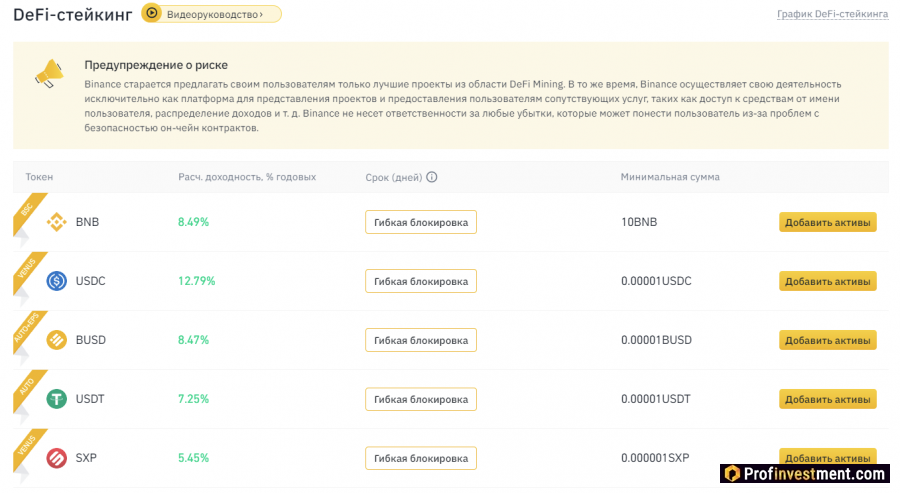
Task: Click the USDT token name
Action: pos(90,399)
